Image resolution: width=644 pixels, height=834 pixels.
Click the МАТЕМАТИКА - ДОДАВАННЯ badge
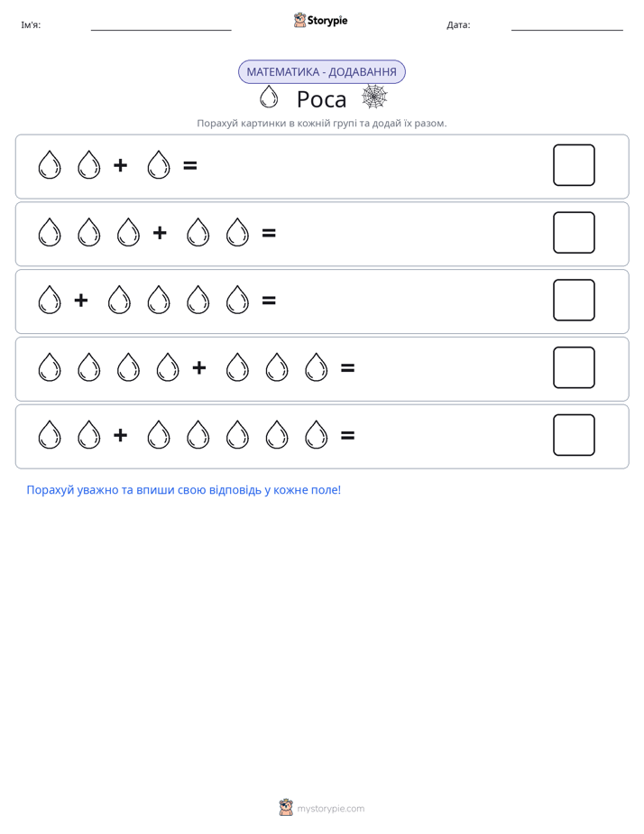click(x=321, y=72)
